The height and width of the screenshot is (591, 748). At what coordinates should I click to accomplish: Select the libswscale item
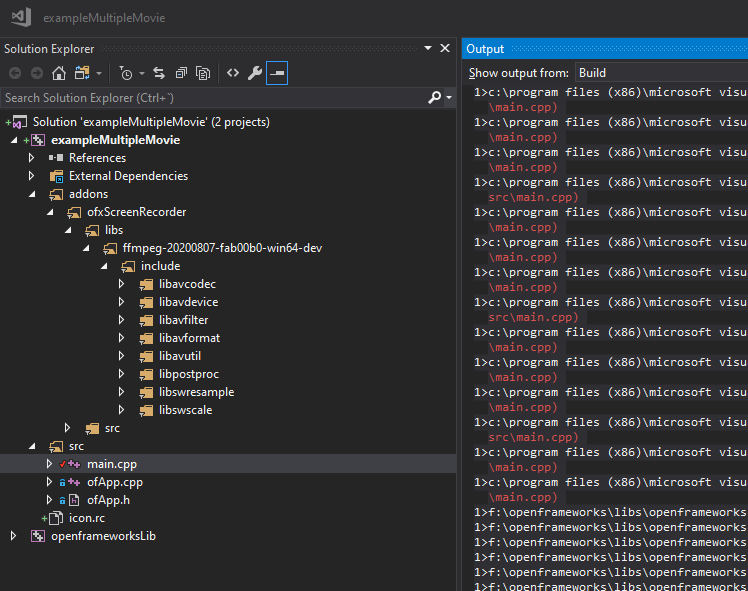click(x=186, y=410)
